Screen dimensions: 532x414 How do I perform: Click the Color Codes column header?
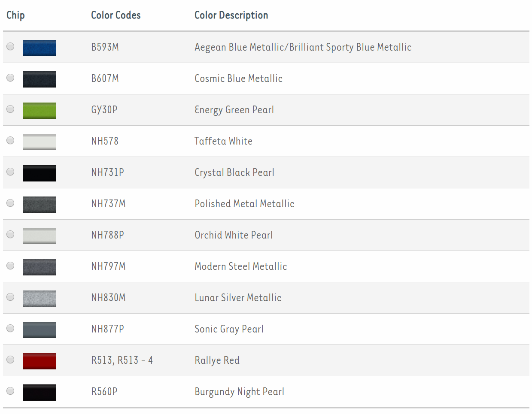pyautogui.click(x=116, y=15)
